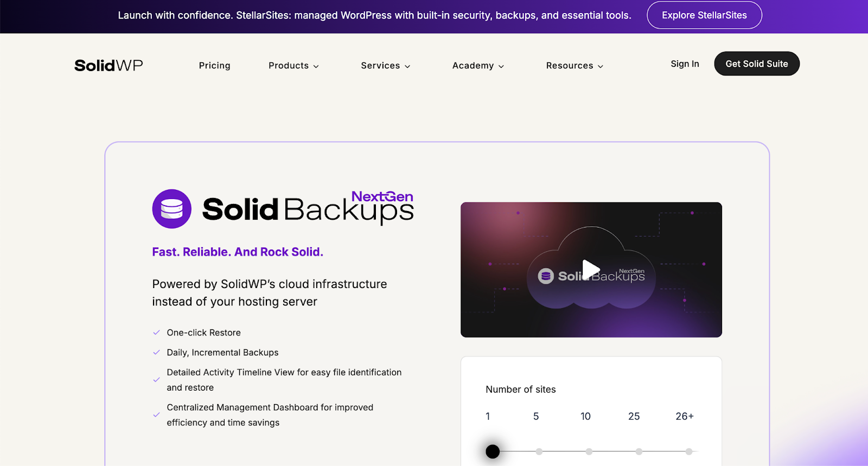Click checkmark beside Centralized Management Dashboard

click(156, 415)
